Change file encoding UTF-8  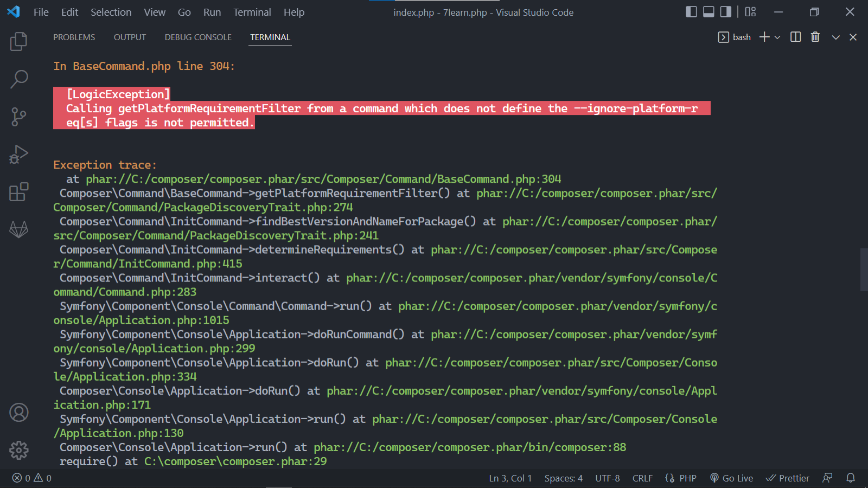click(608, 478)
